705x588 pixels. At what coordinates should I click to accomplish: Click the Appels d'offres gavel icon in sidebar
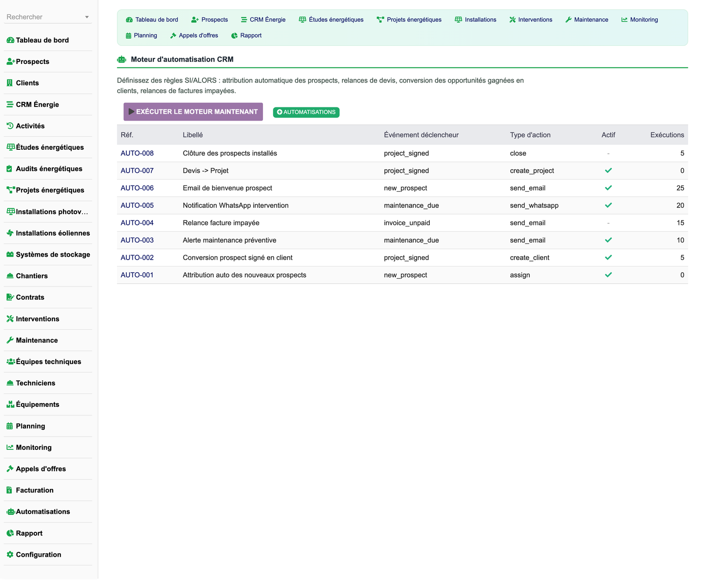10,469
